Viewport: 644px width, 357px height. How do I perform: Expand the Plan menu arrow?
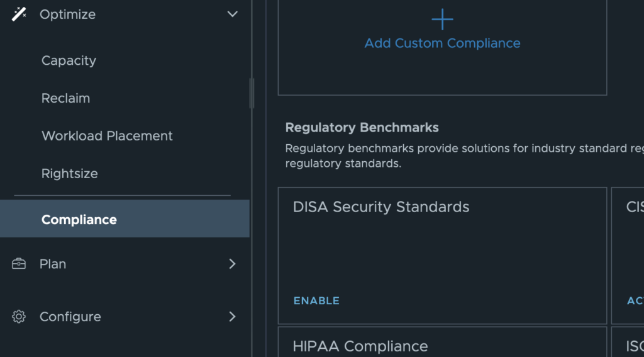[232, 264]
